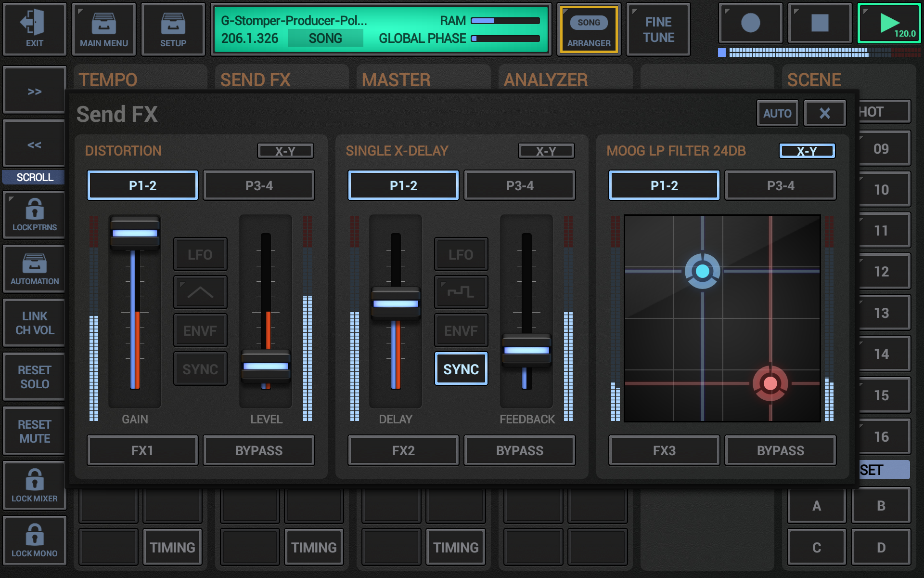Open the Automation panel

click(x=34, y=268)
